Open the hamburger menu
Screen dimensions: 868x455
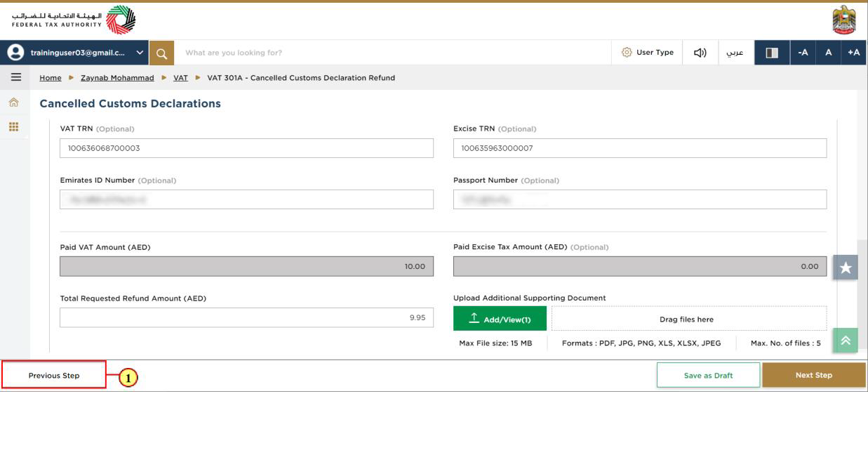coord(15,77)
